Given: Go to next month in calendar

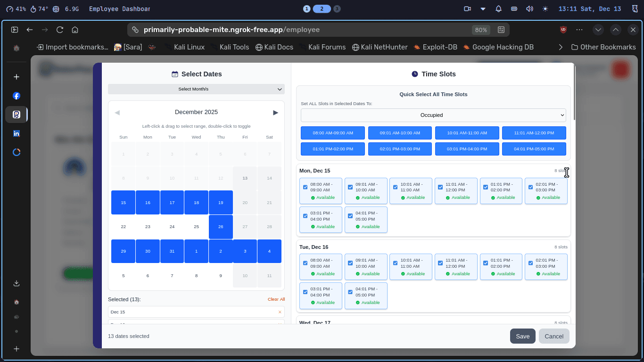Looking at the screenshot, I should pos(275,113).
